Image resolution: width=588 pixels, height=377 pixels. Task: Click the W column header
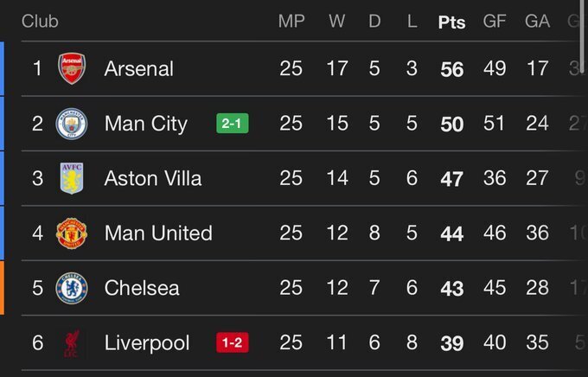[336, 22]
